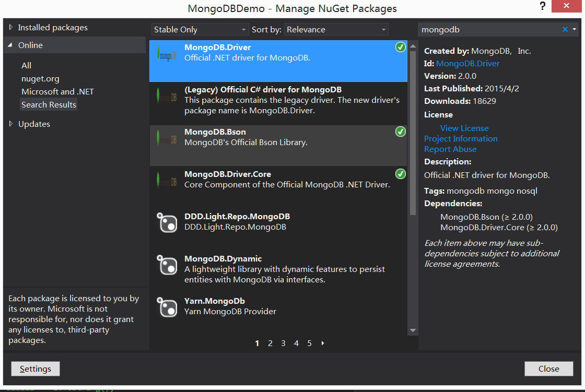The width and height of the screenshot is (585, 392).
Task: Click the MongoDB.Bson (≥ 2.0.0) dependency text
Action: tap(486, 217)
